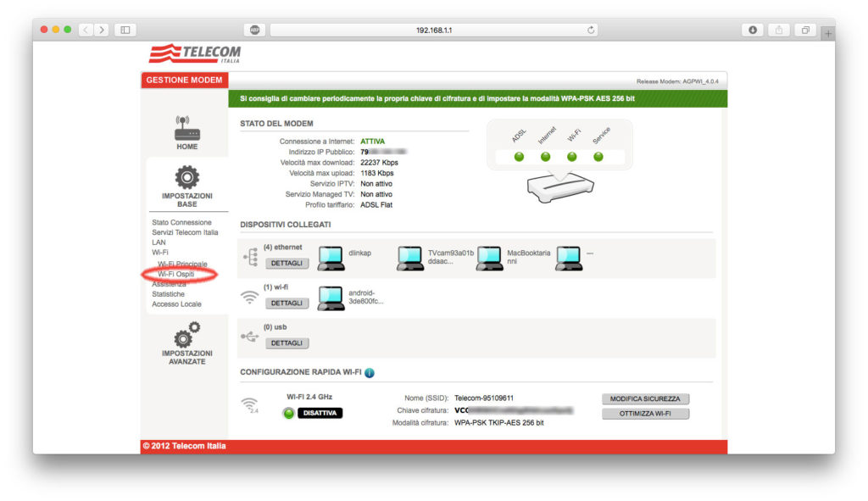Viewport: 868px width, 501px height.
Task: Open the Home modem icon
Action: click(187, 128)
